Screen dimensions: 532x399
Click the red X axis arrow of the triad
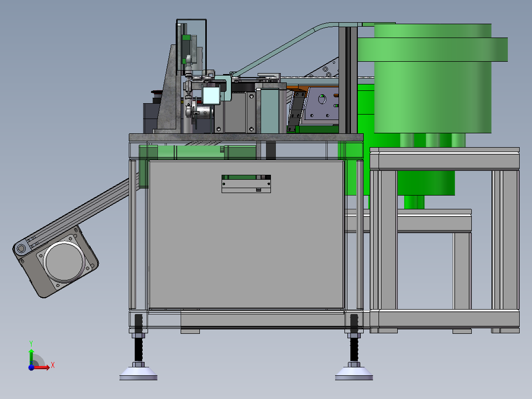[x=41, y=367]
